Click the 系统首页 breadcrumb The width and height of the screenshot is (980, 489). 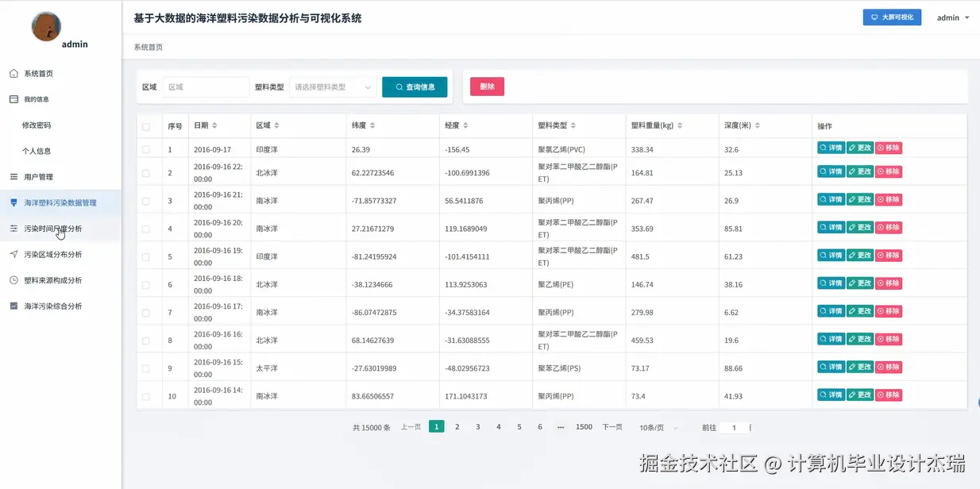pyautogui.click(x=149, y=48)
